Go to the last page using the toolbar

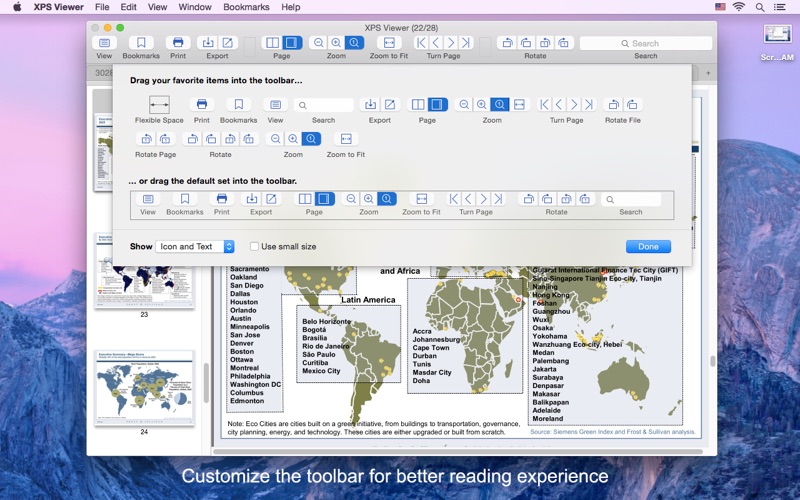465,43
